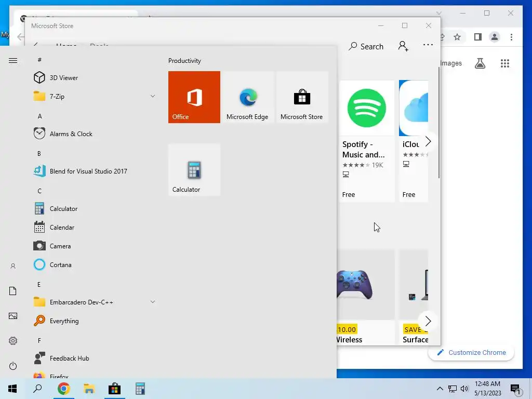Screen dimensions: 532x399
Task: Click the Productivity group title
Action: [x=184, y=61]
